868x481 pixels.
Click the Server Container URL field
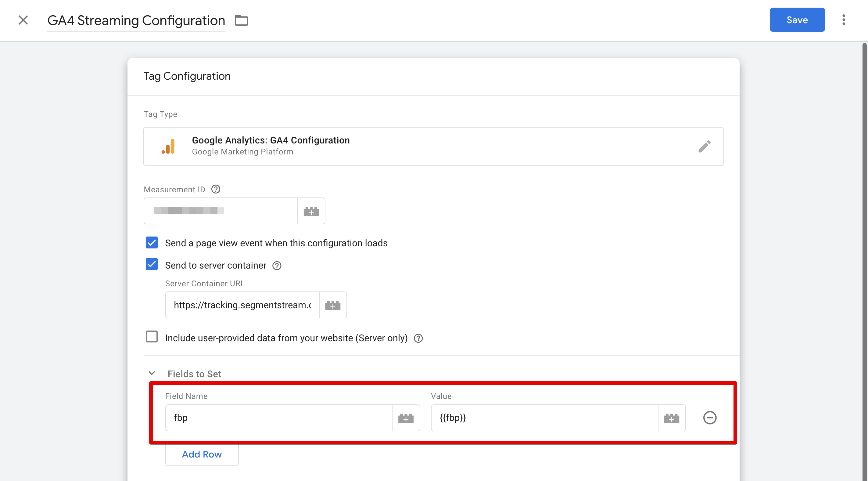point(242,305)
